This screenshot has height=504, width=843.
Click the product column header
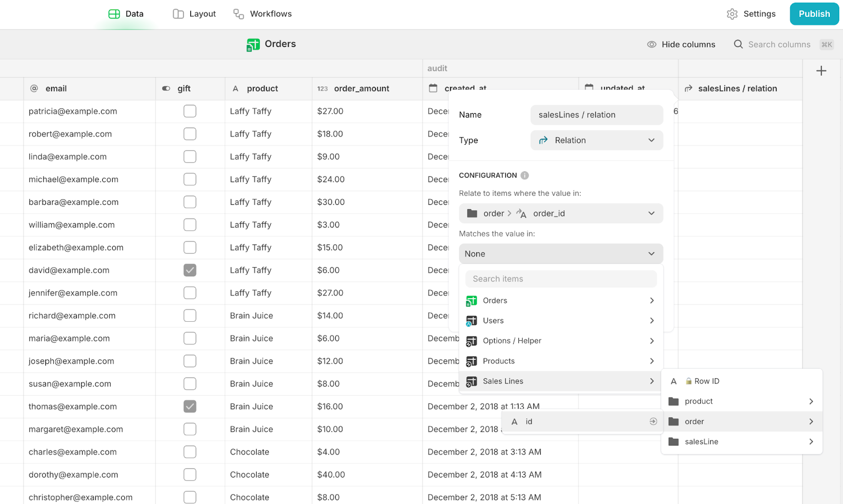pyautogui.click(x=269, y=88)
